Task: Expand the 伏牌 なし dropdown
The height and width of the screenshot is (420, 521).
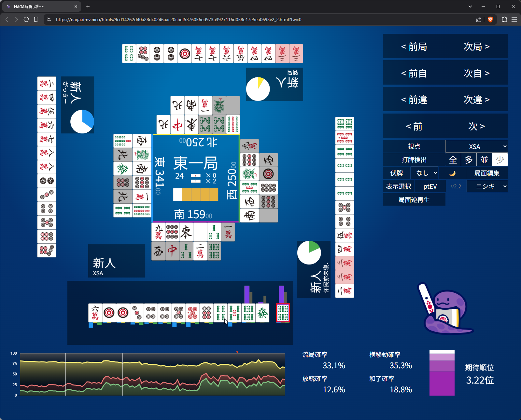Action: pos(424,173)
